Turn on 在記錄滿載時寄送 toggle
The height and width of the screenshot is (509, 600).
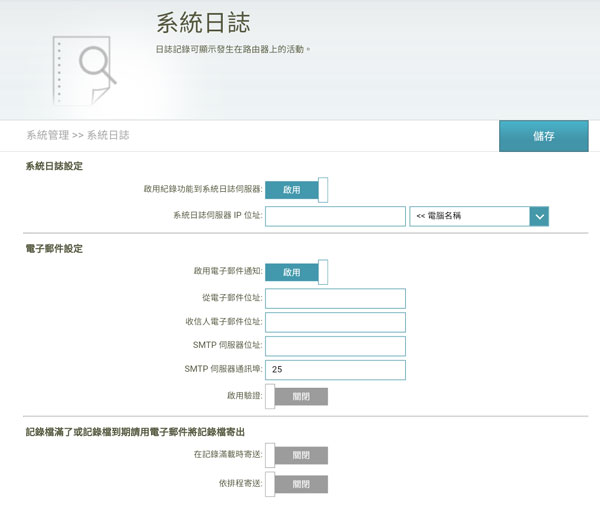click(296, 456)
